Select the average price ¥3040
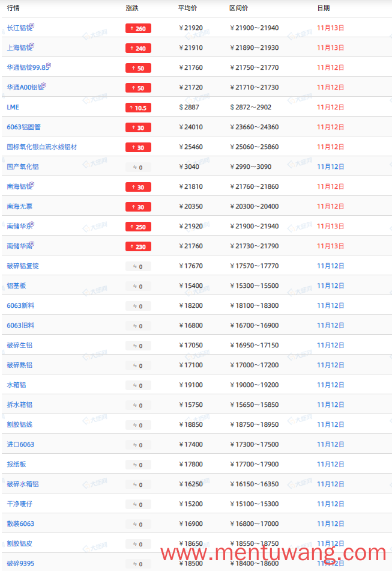The width and height of the screenshot is (392, 571). 188,166
